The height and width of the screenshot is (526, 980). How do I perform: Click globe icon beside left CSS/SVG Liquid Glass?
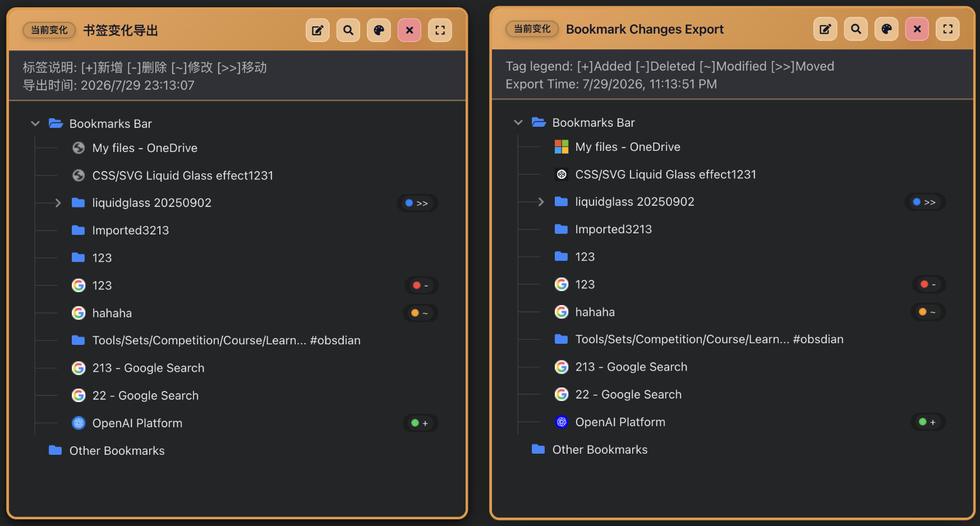[x=79, y=176]
